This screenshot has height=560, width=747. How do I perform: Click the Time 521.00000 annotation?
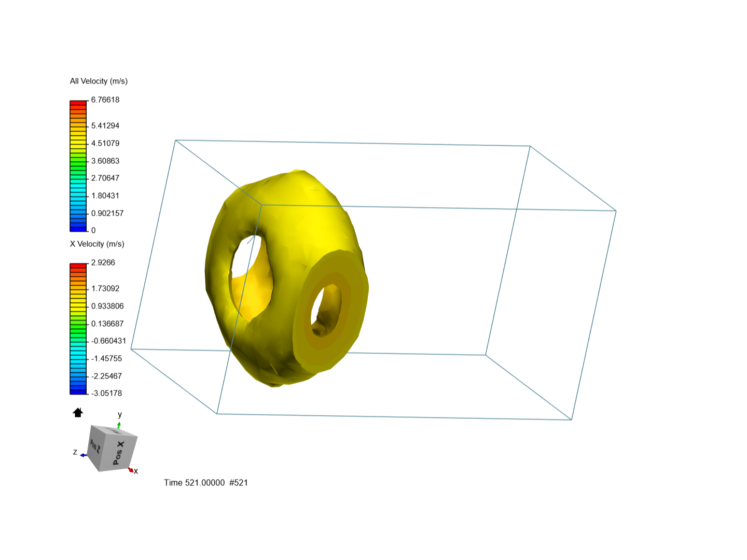[205, 482]
